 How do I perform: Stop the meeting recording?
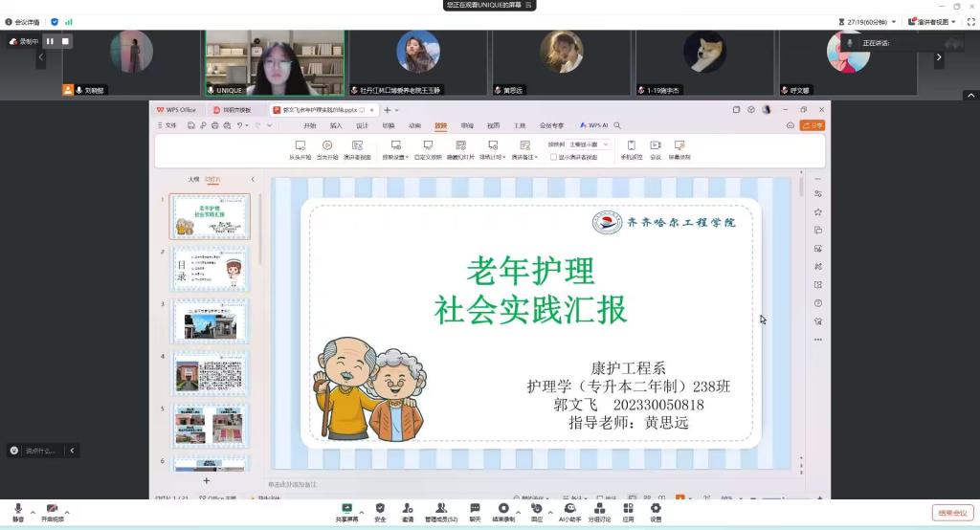coord(65,41)
